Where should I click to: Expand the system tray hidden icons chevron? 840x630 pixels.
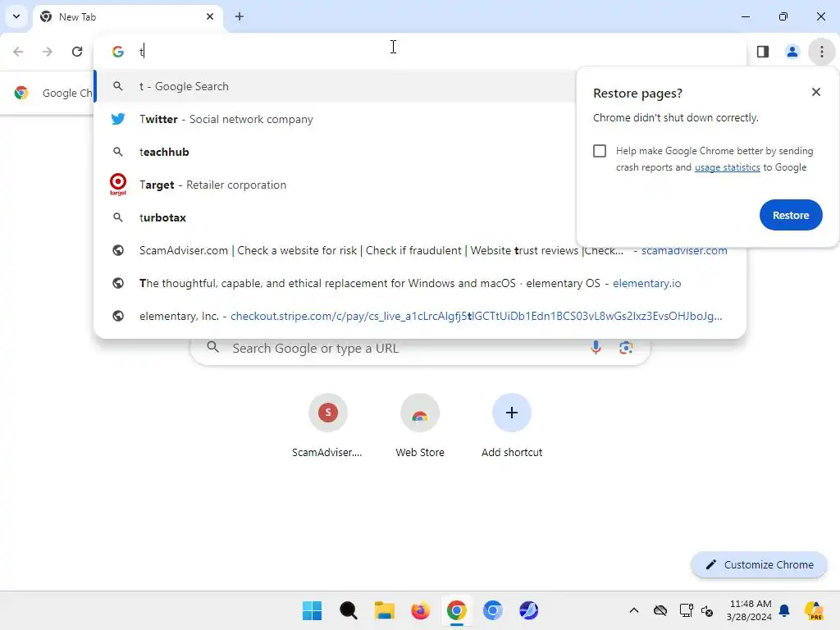pyautogui.click(x=634, y=610)
